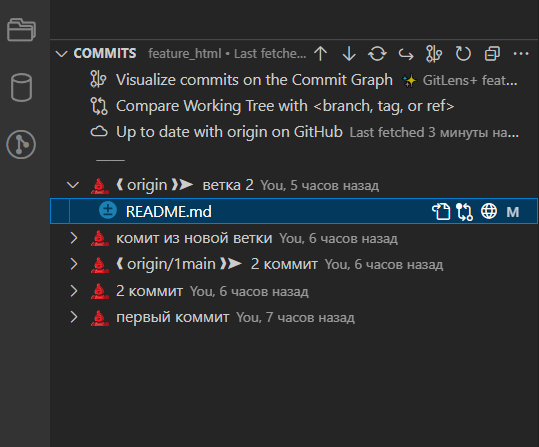
Task: Open the Explorer folders icon in the sidebar
Action: 21,30
